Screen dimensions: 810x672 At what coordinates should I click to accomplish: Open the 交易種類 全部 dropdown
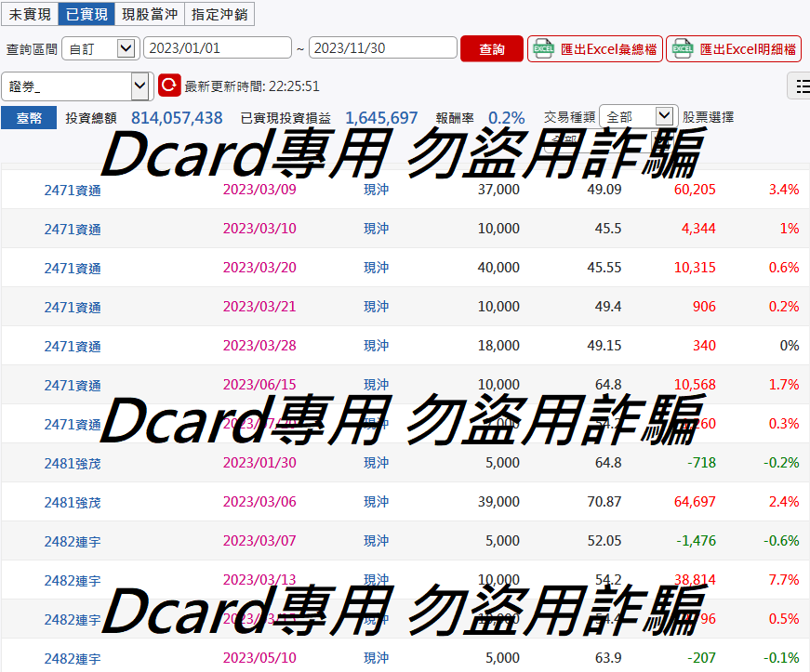click(x=639, y=116)
